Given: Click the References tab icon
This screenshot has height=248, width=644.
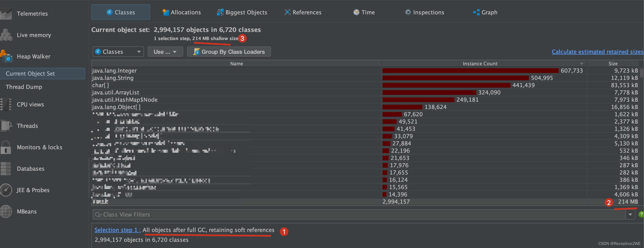Looking at the screenshot, I should (x=287, y=12).
